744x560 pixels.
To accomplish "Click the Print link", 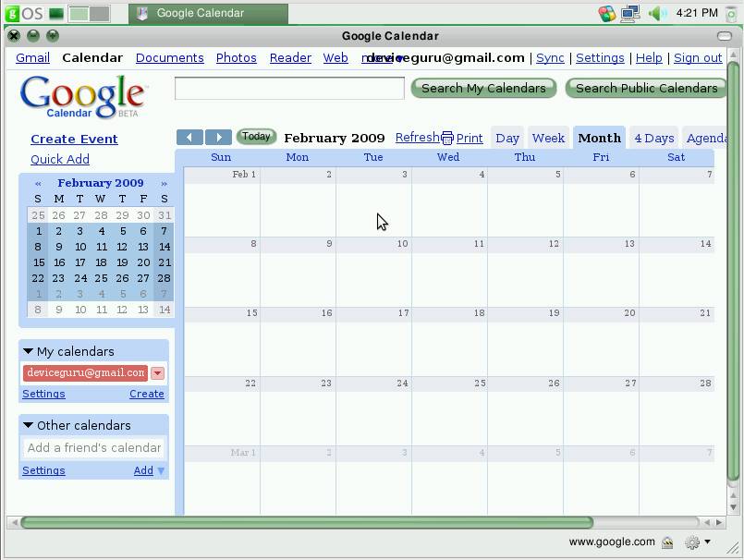I will pos(470,138).
